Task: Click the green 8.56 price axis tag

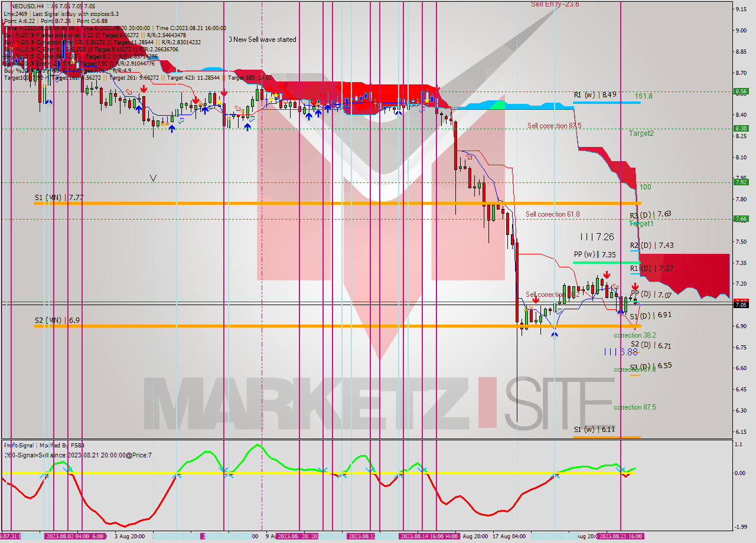Action: [741, 91]
